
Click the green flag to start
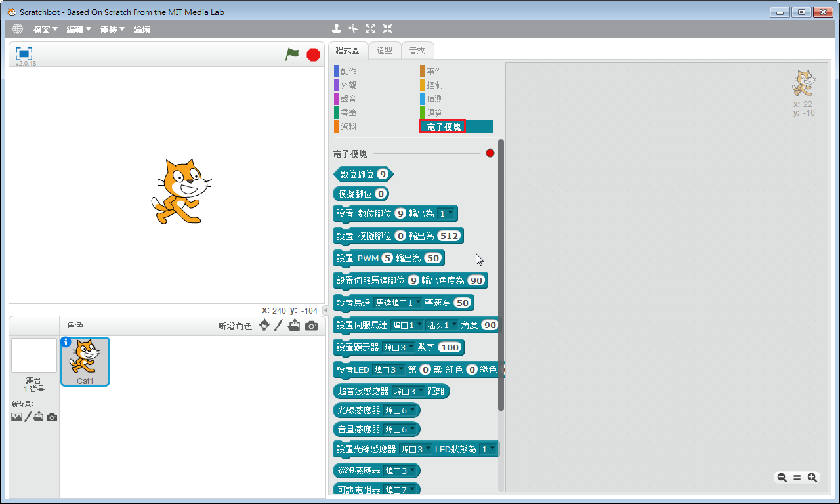[x=292, y=54]
